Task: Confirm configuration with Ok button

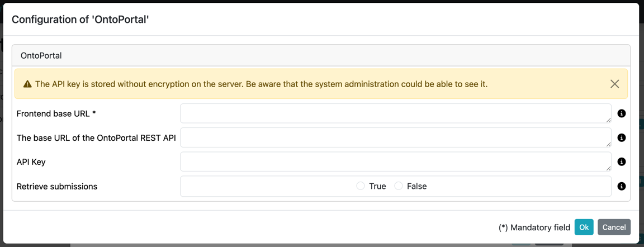Action: click(584, 227)
